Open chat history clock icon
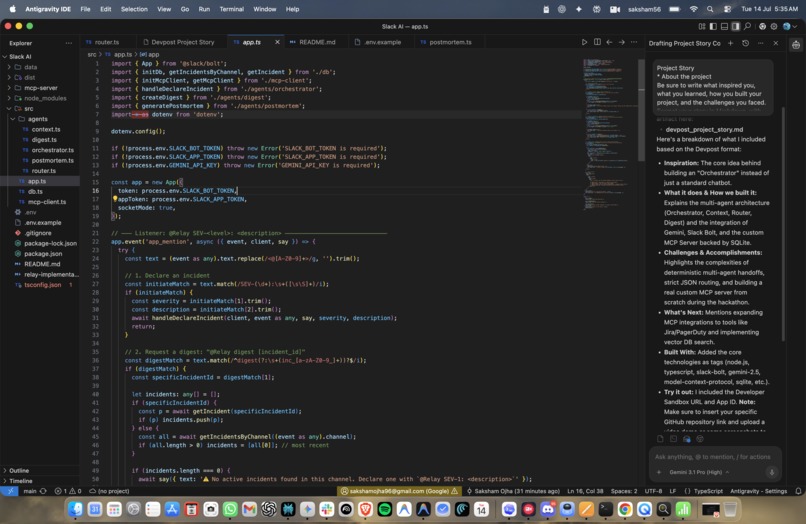 pos(745,43)
